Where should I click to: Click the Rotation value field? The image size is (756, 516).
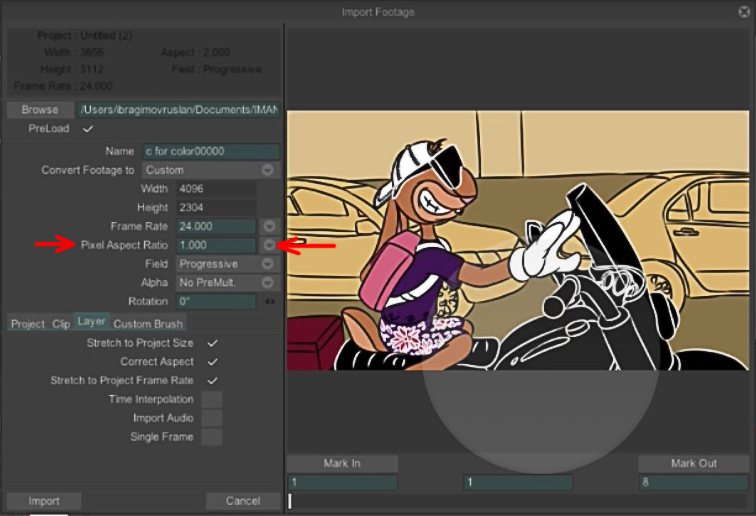pyautogui.click(x=216, y=302)
